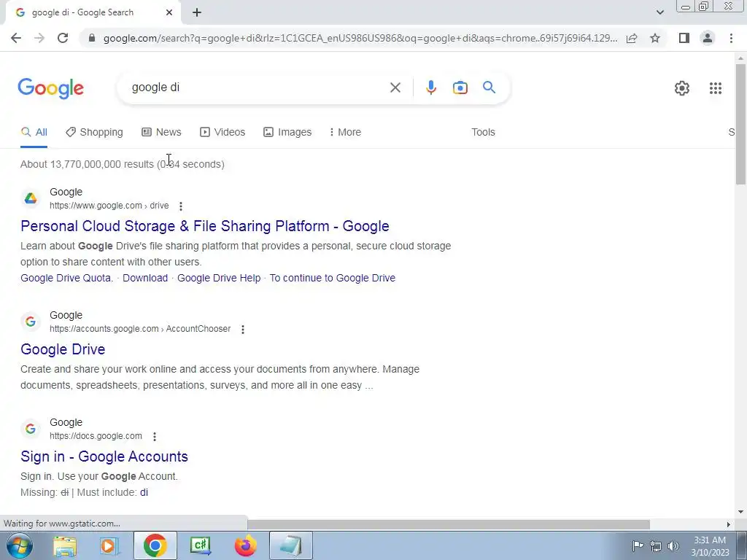Open the network tray icon
The width and height of the screenshot is (747, 560).
656,546
